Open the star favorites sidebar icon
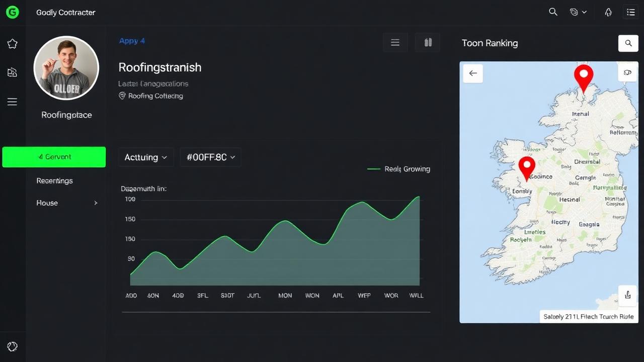Image resolution: width=644 pixels, height=362 pixels. coord(13,44)
